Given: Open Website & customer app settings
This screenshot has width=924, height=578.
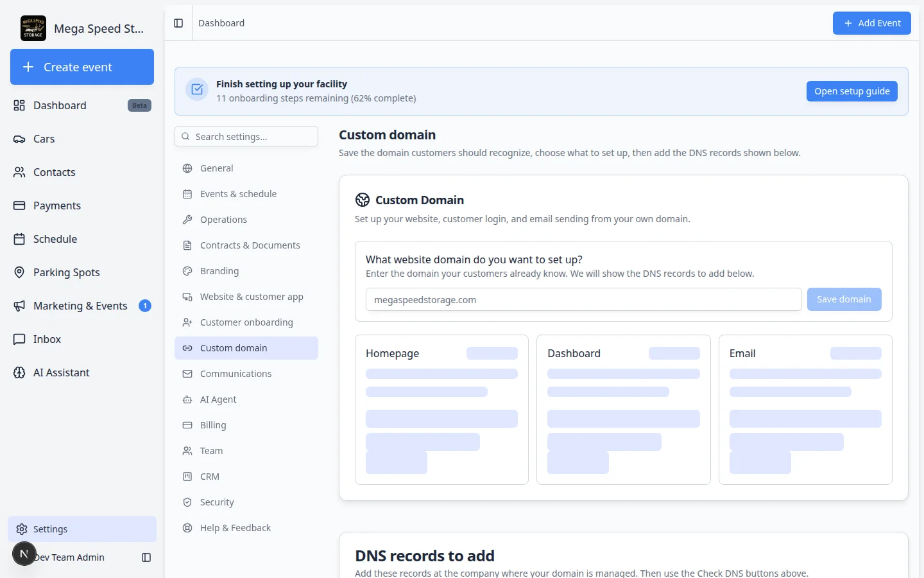Looking at the screenshot, I should (x=246, y=297).
